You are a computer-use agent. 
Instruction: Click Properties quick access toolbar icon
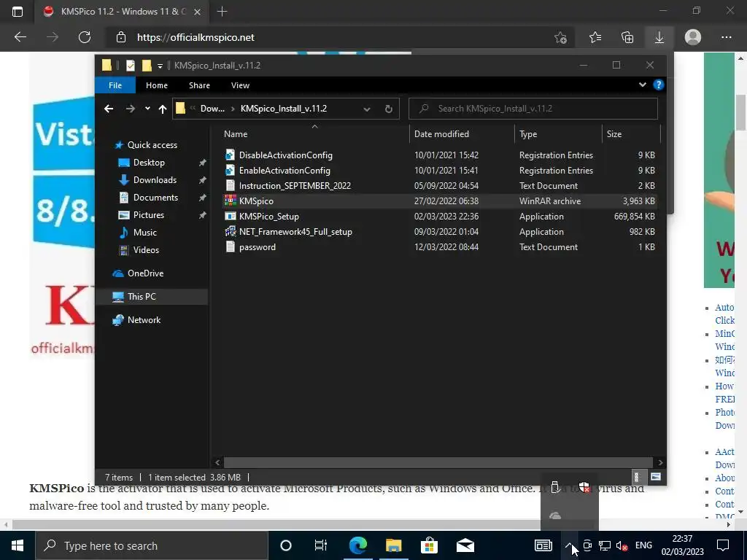click(131, 65)
